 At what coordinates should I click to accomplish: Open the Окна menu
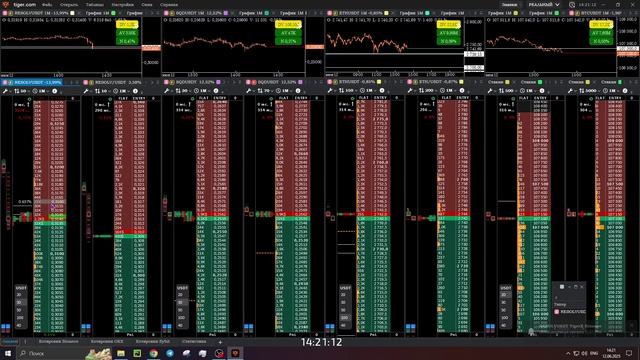[x=147, y=4]
